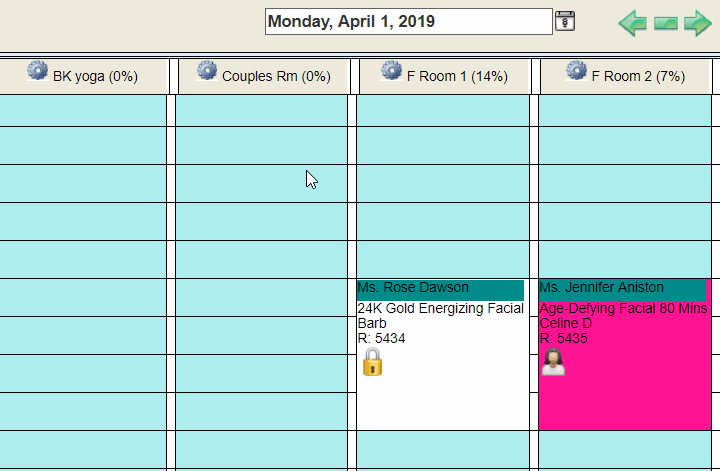Go to previous day with left arrow
The width and height of the screenshot is (720, 471).
[633, 22]
